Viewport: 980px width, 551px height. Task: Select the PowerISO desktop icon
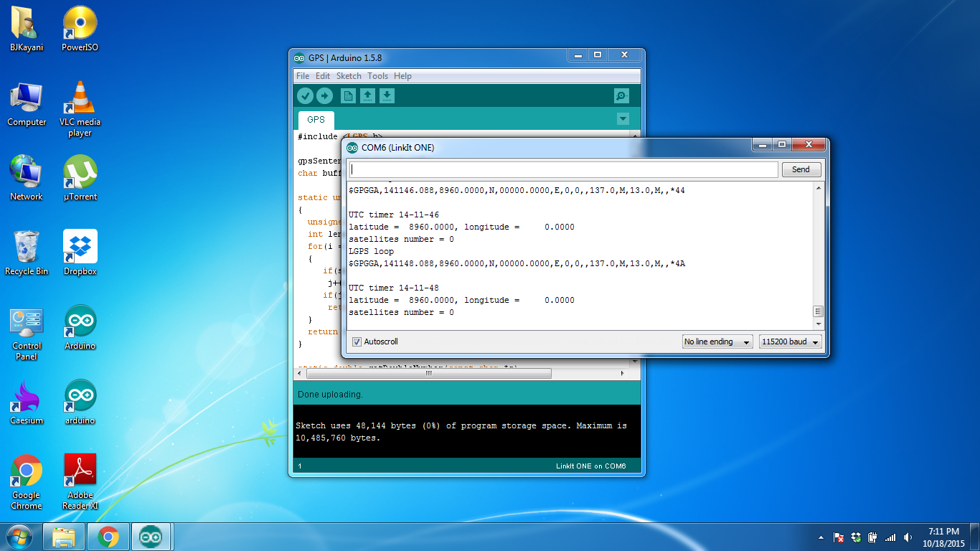coord(80,29)
